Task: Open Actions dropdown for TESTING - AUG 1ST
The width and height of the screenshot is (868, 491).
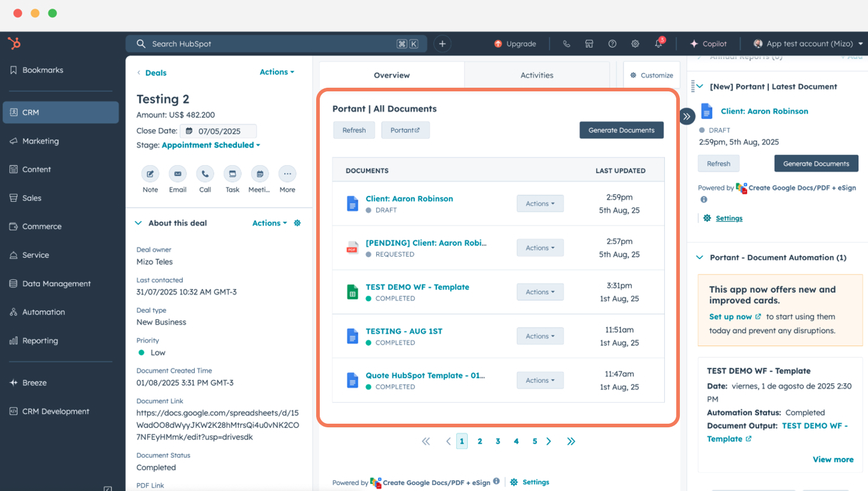Action: [x=540, y=336]
